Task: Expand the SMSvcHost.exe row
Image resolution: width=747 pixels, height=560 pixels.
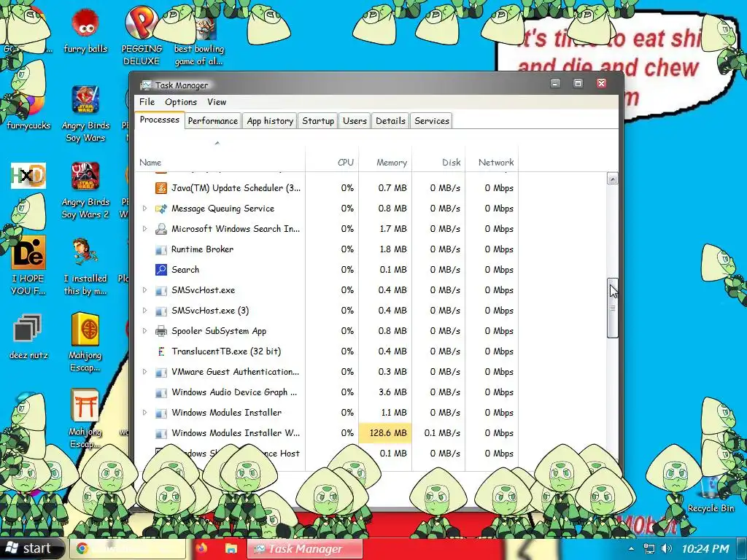Action: pyautogui.click(x=145, y=290)
